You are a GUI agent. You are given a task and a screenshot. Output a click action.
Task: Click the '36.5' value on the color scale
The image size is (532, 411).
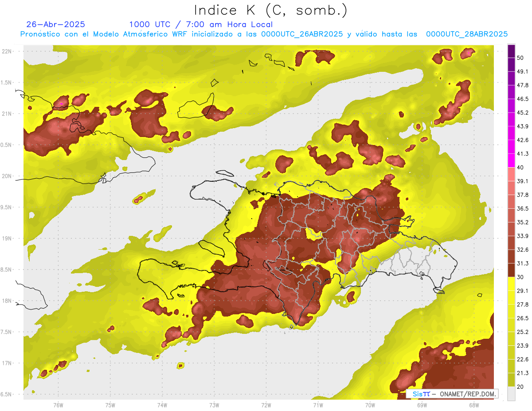(523, 208)
